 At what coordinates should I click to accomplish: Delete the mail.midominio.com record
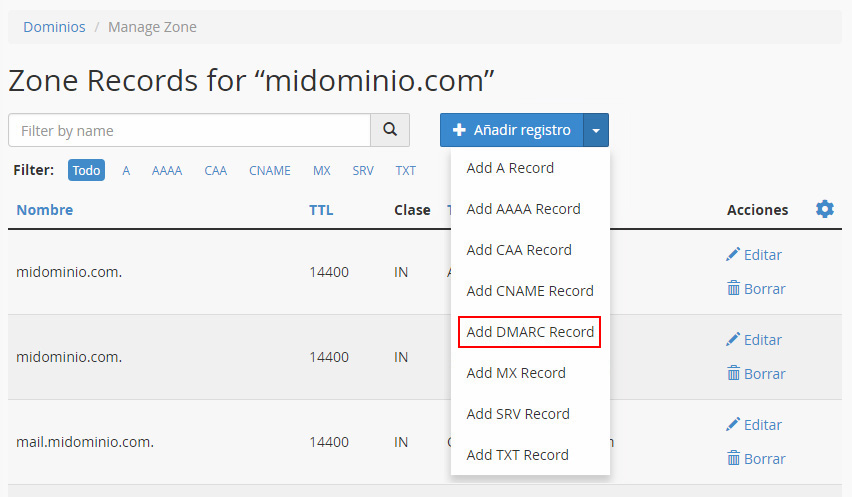click(x=755, y=459)
